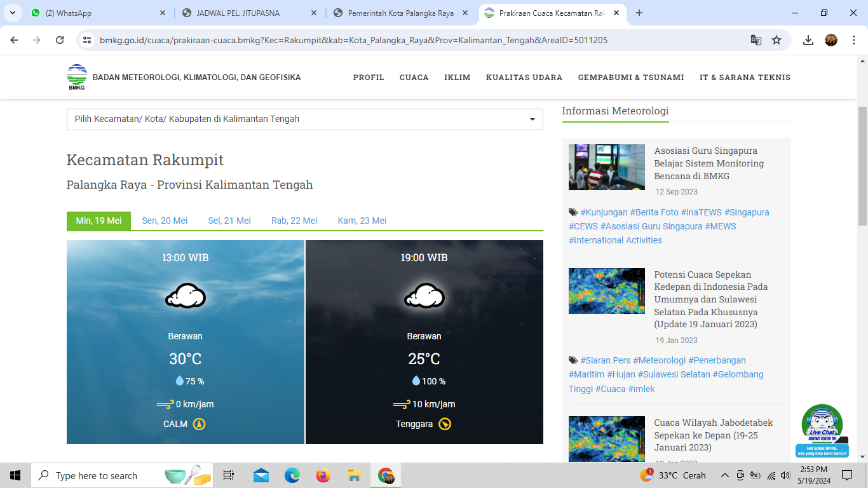Open the Chrome profile avatar
Image resolution: width=868 pixels, height=488 pixels.
[831, 40]
